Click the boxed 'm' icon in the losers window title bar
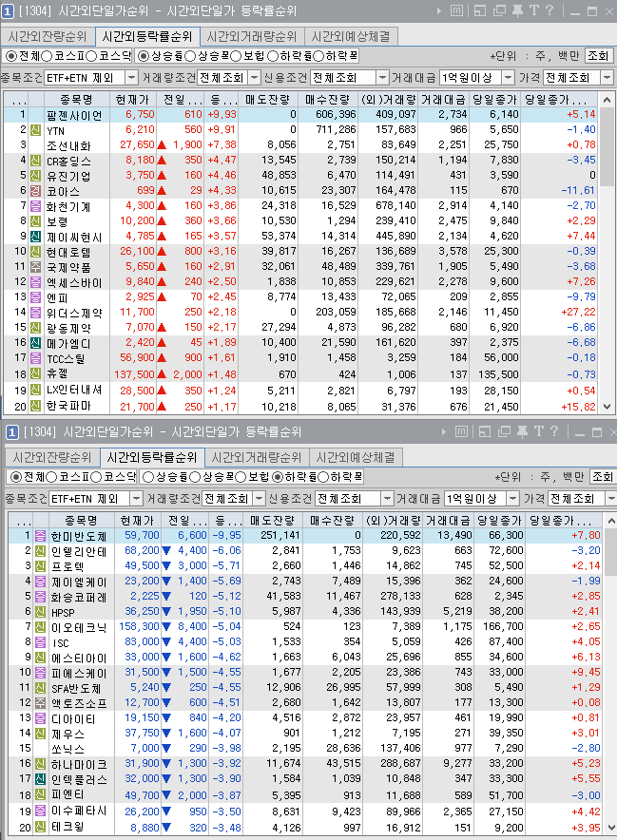The image size is (617, 840). point(461,431)
